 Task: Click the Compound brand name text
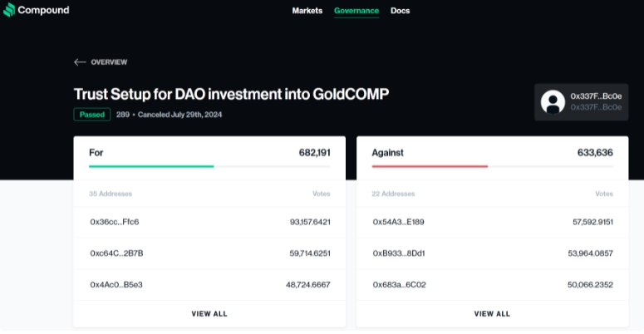tap(43, 10)
